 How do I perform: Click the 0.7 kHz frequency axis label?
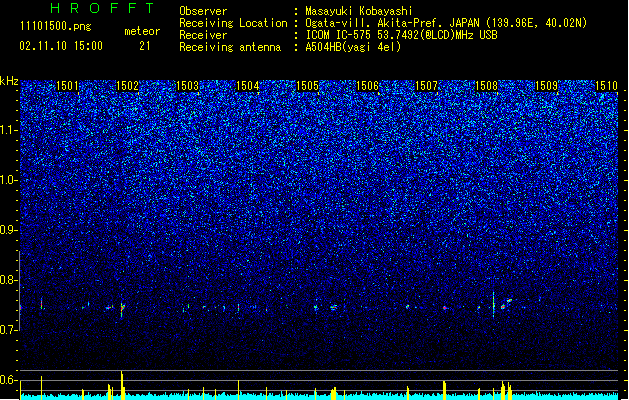point(8,330)
